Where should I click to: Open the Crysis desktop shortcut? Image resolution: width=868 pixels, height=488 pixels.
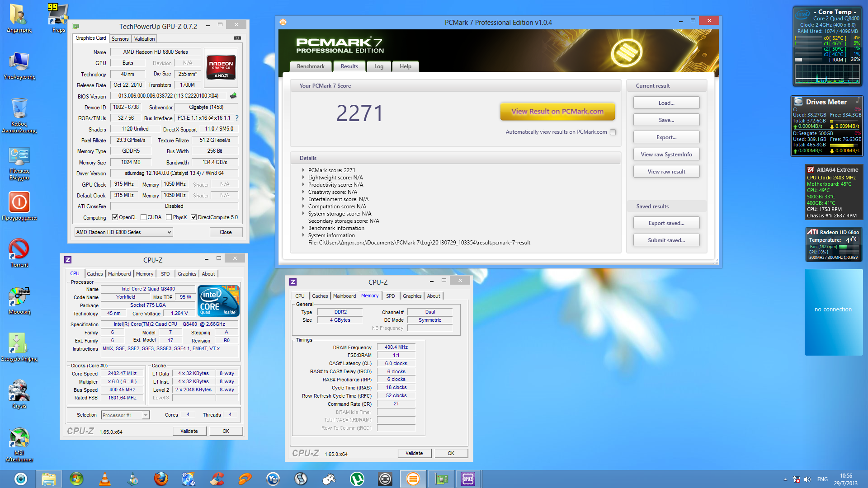point(19,394)
